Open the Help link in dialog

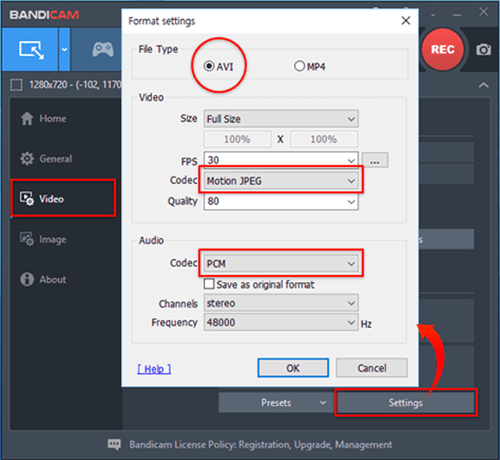click(154, 369)
